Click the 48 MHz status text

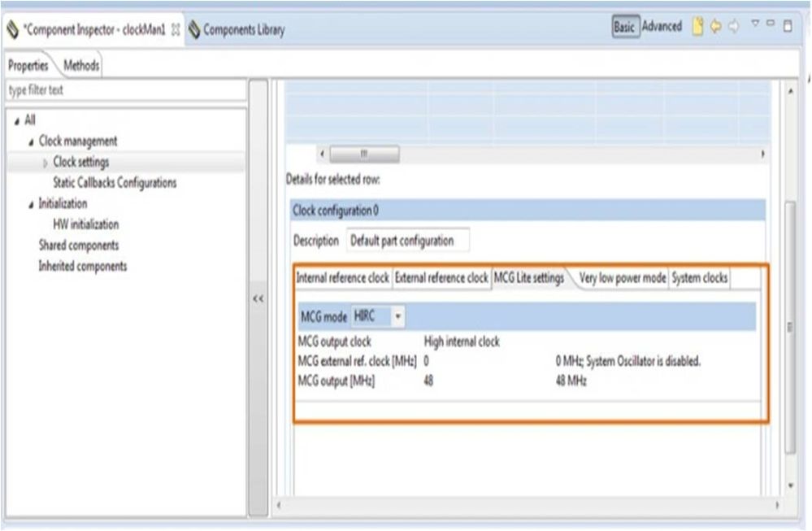tap(571, 381)
